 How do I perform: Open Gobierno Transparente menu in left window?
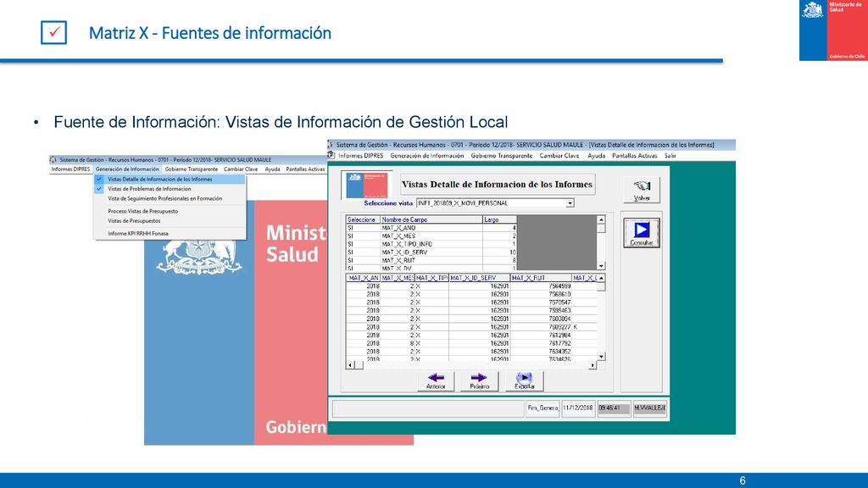191,169
